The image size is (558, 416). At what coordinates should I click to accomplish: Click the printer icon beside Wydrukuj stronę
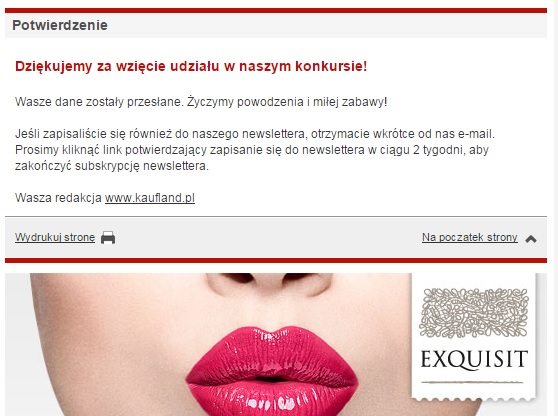(108, 237)
